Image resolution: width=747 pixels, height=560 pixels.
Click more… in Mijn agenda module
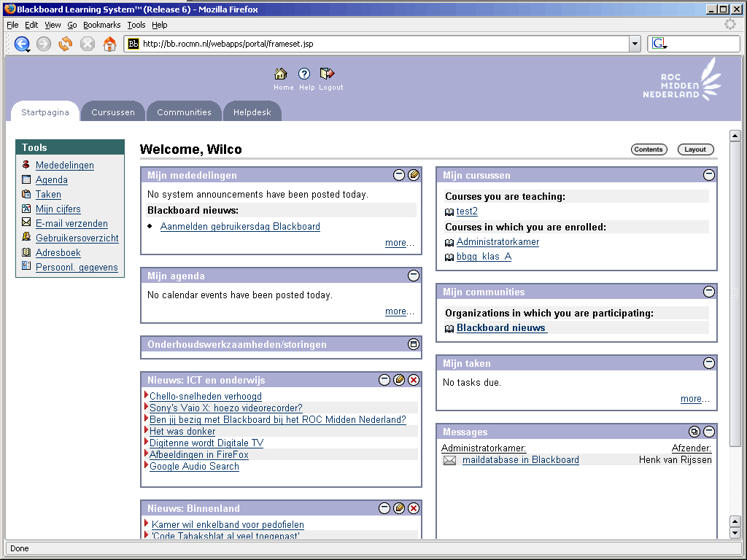coord(400,311)
